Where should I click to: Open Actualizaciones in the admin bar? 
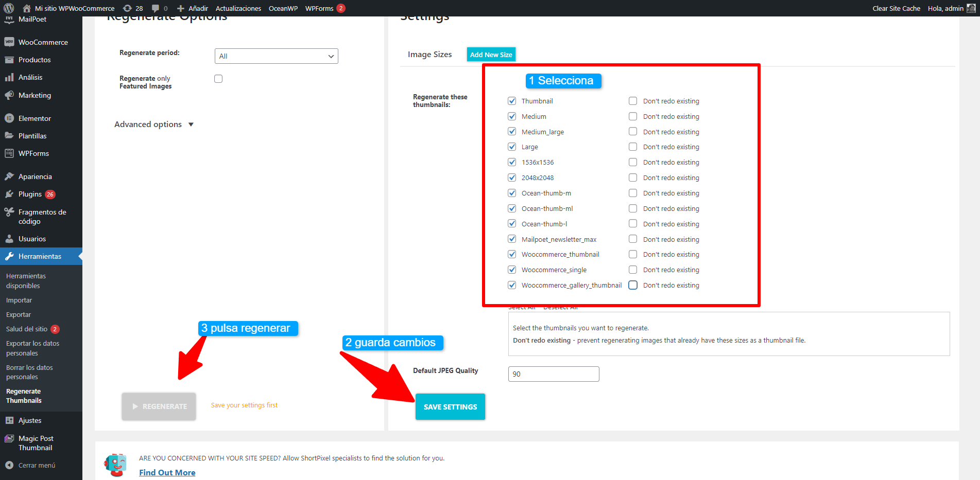[238, 8]
